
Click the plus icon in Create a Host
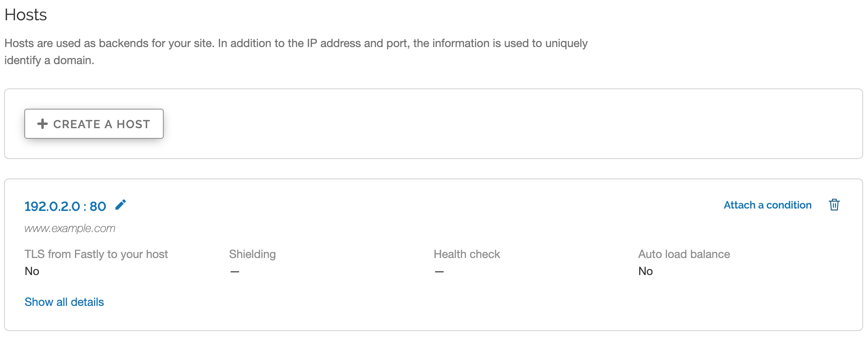43,124
